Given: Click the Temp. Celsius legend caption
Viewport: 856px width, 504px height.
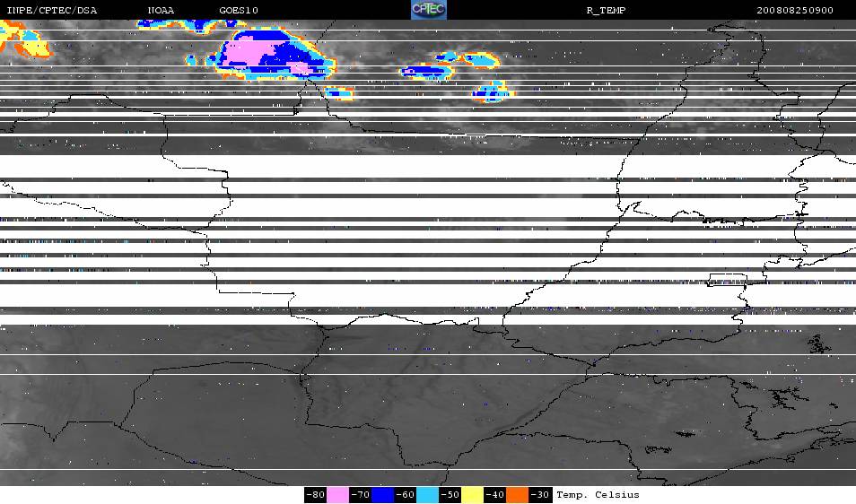Looking at the screenshot, I should coord(598,495).
